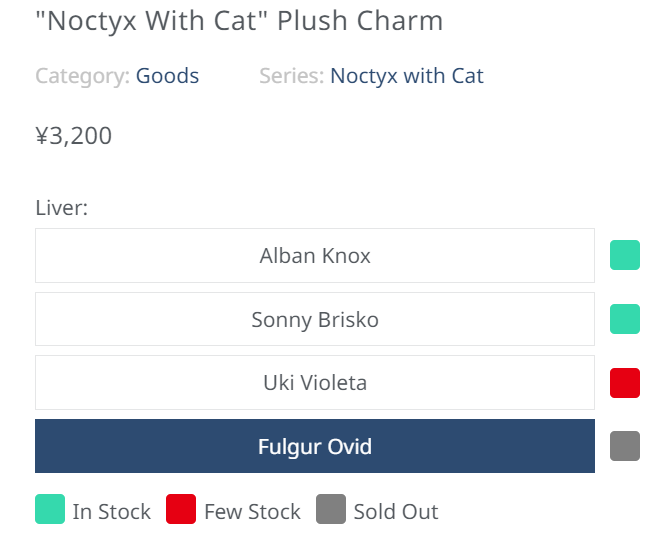Click the red Few Stock legend swatch
The image size is (658, 534).
[x=181, y=509]
